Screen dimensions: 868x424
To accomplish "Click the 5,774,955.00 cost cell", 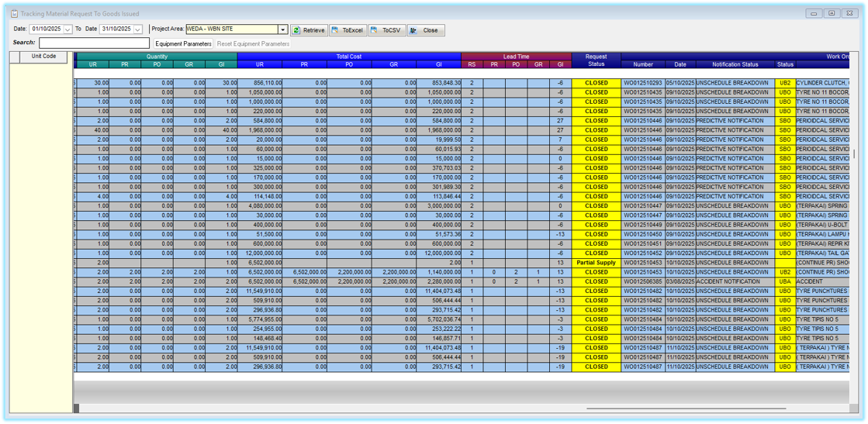I will click(260, 319).
